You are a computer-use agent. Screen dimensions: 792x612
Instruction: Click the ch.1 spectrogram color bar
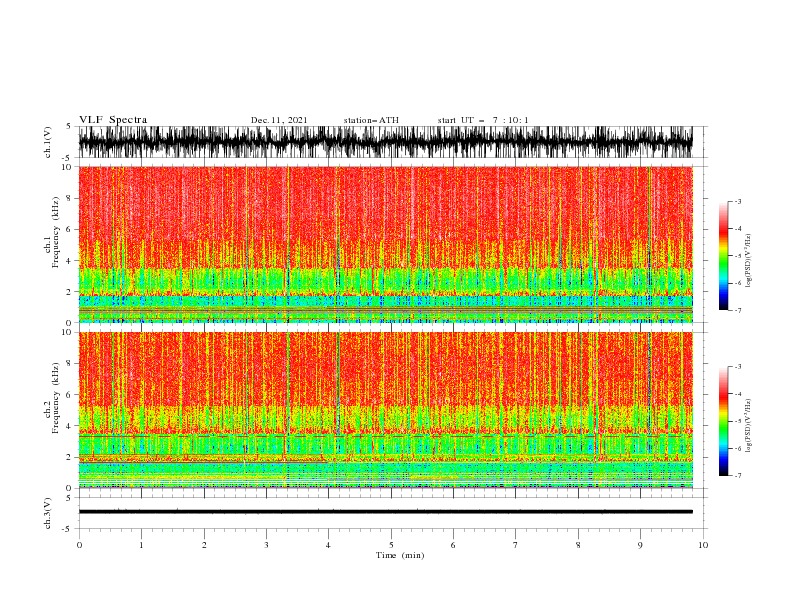tap(723, 256)
